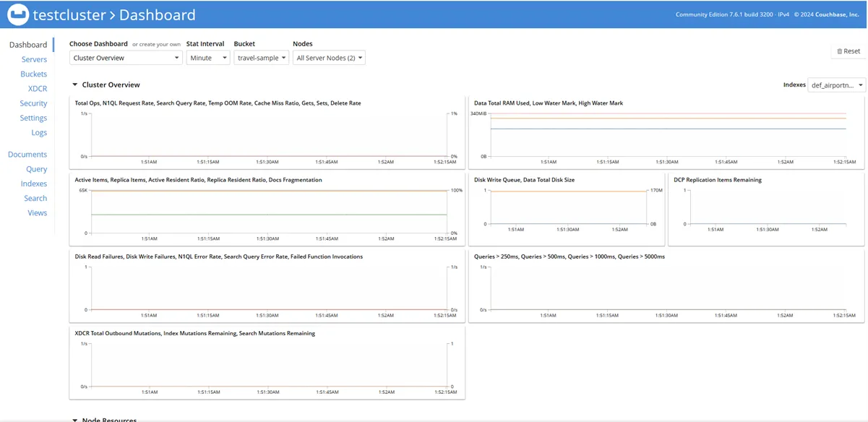This screenshot has width=868, height=422.
Task: Open Data Total RAM Used chart
Action: 666,131
